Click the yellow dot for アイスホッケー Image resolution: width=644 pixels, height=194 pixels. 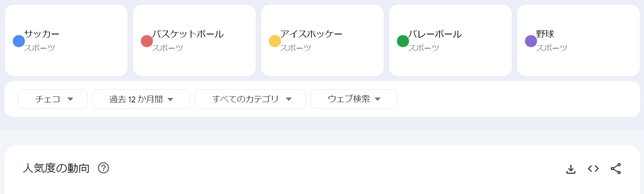tap(275, 41)
